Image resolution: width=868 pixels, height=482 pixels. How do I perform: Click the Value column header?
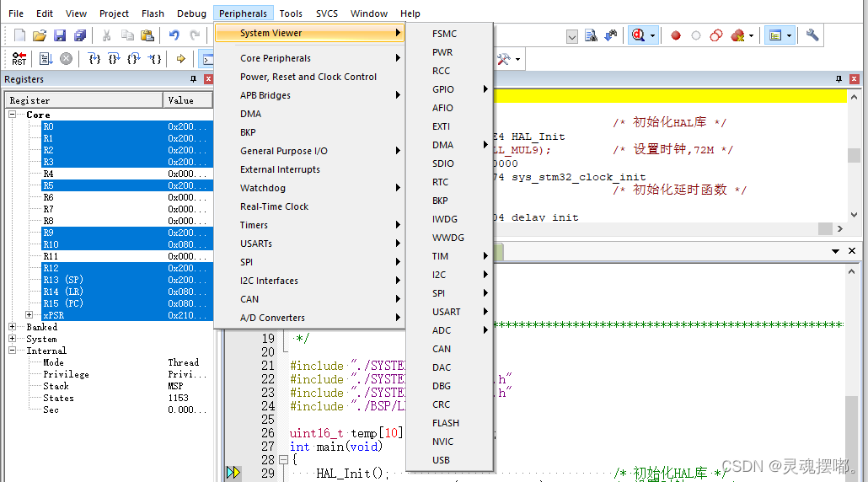pyautogui.click(x=188, y=100)
